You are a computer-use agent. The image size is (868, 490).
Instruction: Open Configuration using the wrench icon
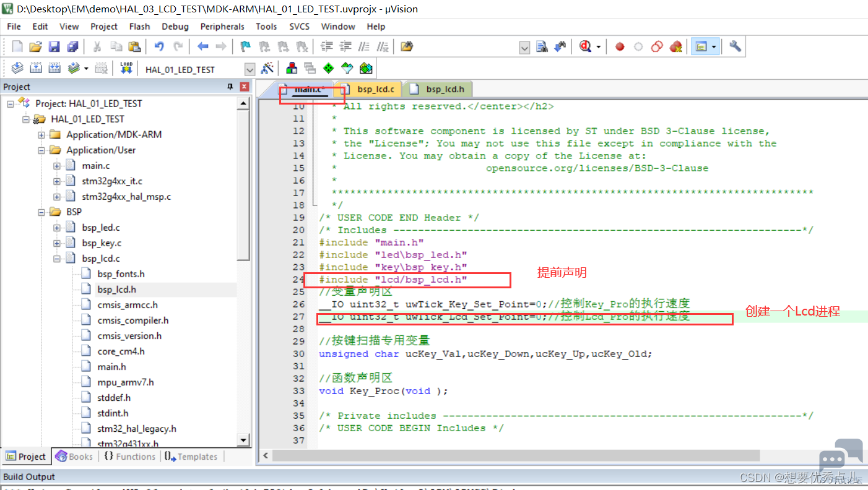[735, 46]
